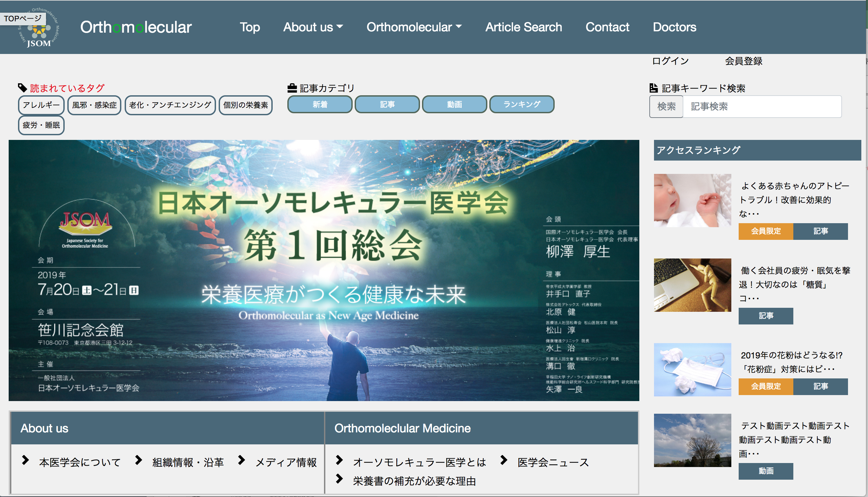This screenshot has height=497, width=868.
Task: Click the アレルギー tag button
Action: coord(41,105)
